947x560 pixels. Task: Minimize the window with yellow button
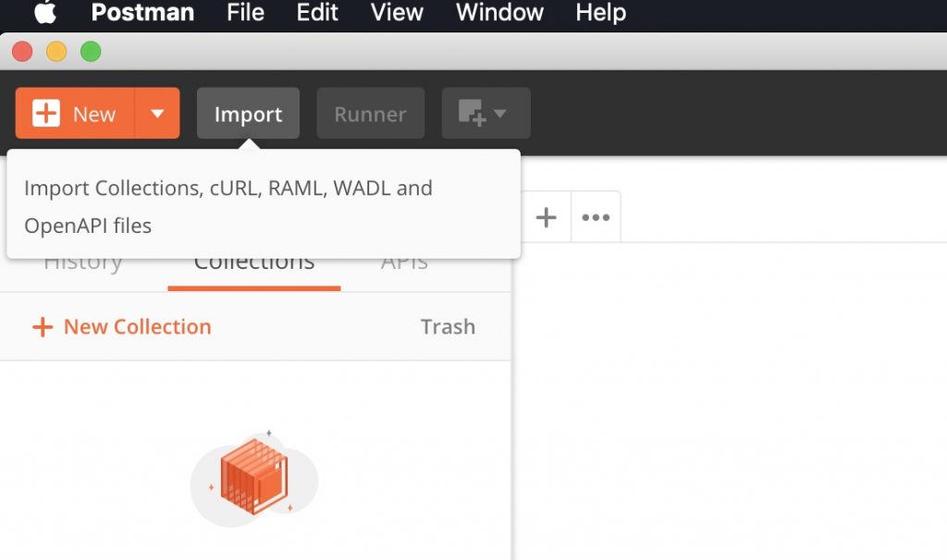(56, 52)
